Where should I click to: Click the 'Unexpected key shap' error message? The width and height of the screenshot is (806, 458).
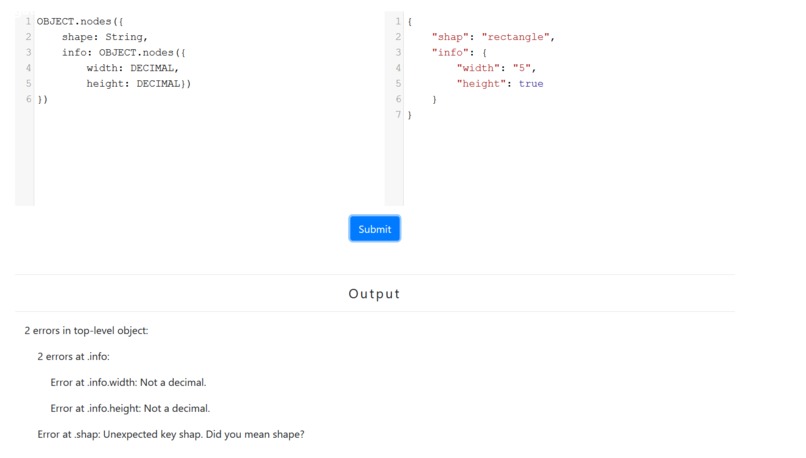click(171, 434)
